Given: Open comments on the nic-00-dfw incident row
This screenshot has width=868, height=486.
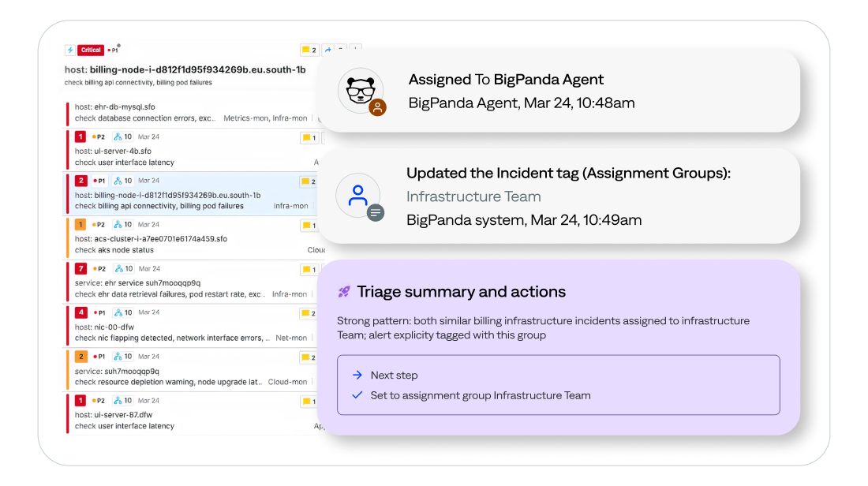Looking at the screenshot, I should [309, 313].
